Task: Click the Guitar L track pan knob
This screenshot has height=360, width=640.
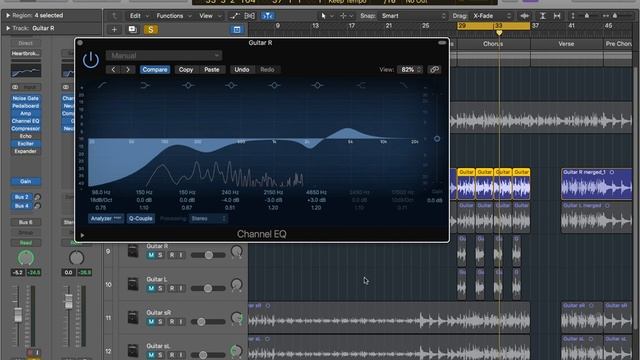Action: [237, 284]
